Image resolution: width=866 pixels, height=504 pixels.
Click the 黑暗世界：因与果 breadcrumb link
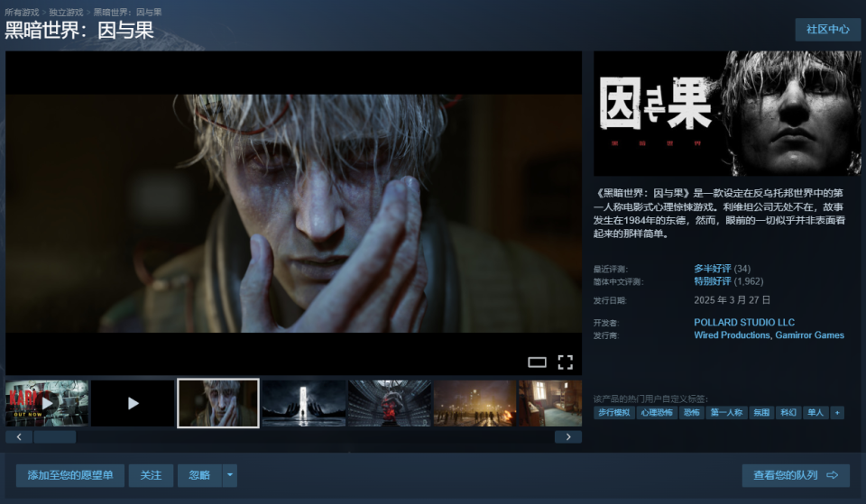(x=127, y=12)
